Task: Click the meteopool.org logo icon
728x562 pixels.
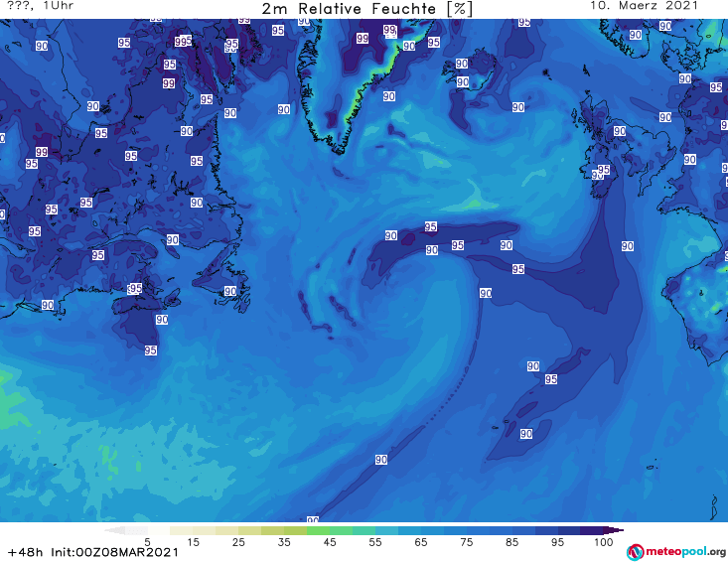Action: pos(635,552)
